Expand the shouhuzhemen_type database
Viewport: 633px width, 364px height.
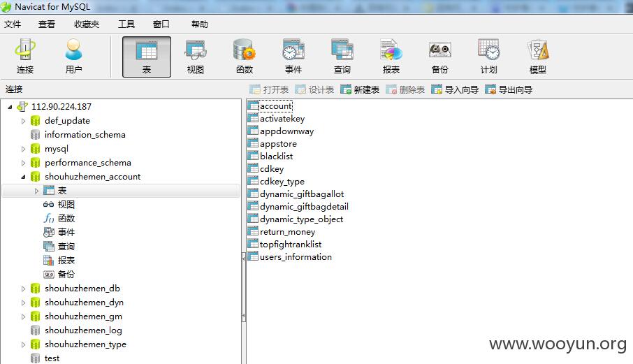point(23,344)
